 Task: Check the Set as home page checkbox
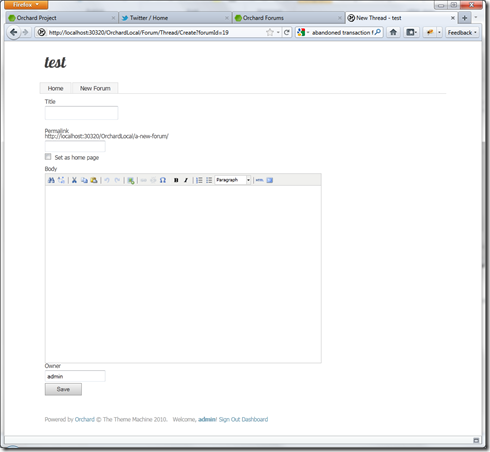[x=48, y=157]
